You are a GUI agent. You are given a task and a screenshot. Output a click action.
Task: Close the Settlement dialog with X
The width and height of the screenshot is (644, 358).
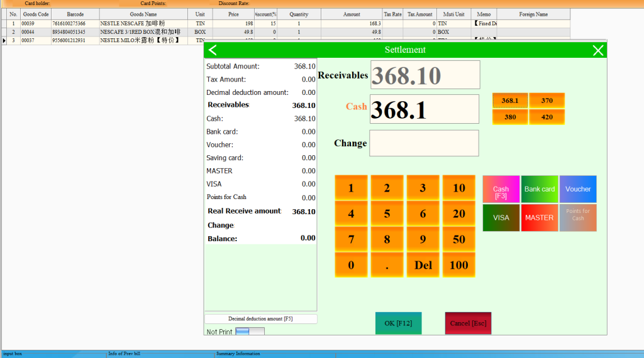coord(598,50)
